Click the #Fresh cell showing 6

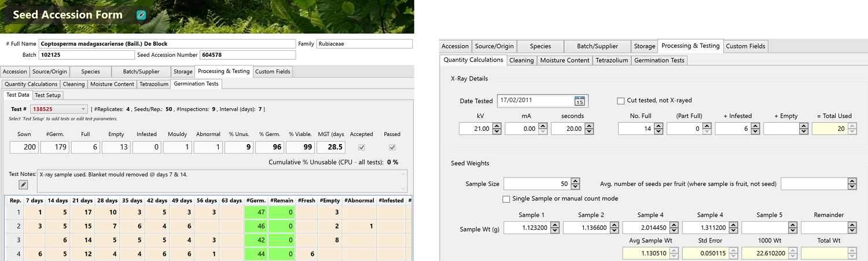pyautogui.click(x=306, y=253)
